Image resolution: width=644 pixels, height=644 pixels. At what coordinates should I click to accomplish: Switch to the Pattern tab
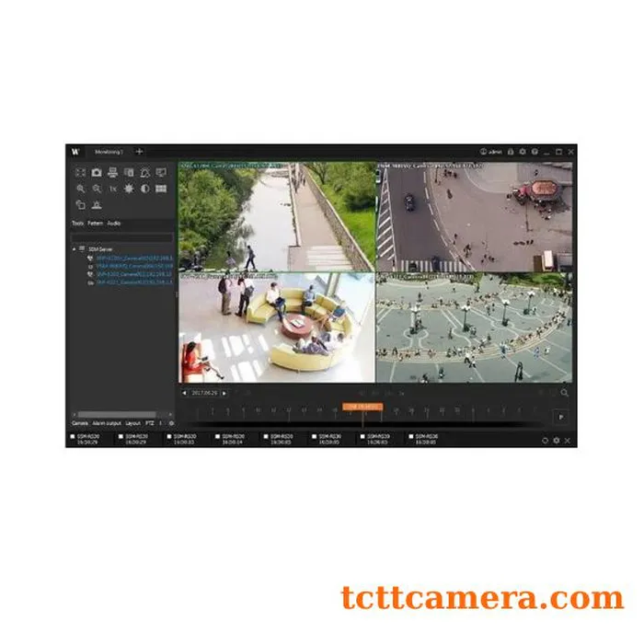95,223
